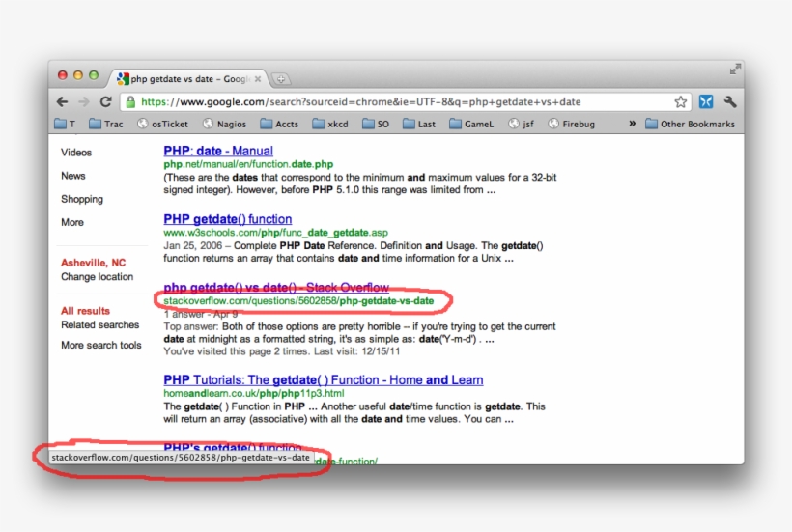Close the 'php getdate vs date' tab

point(258,79)
